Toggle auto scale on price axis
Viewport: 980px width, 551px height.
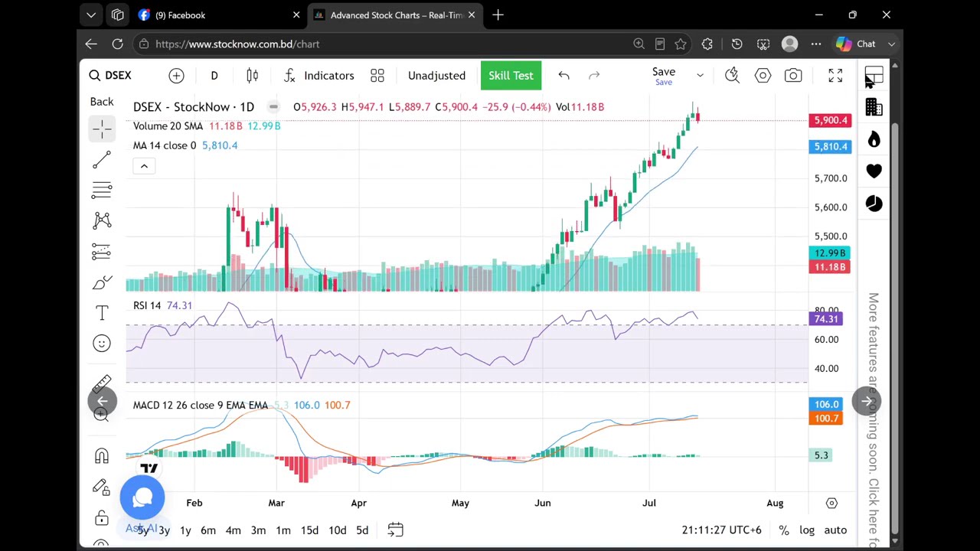[835, 530]
